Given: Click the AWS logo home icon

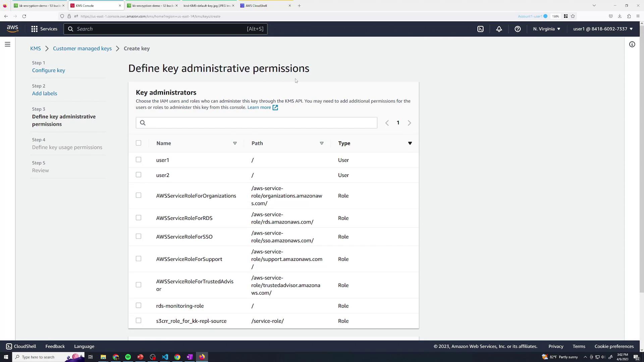Looking at the screenshot, I should click(x=12, y=29).
